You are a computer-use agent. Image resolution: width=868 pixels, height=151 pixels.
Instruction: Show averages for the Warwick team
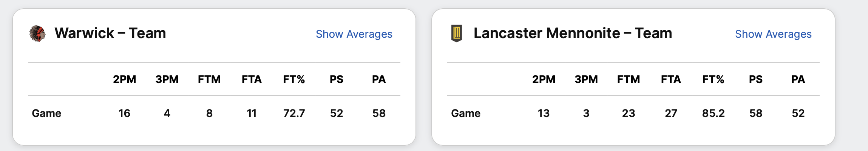coord(354,34)
